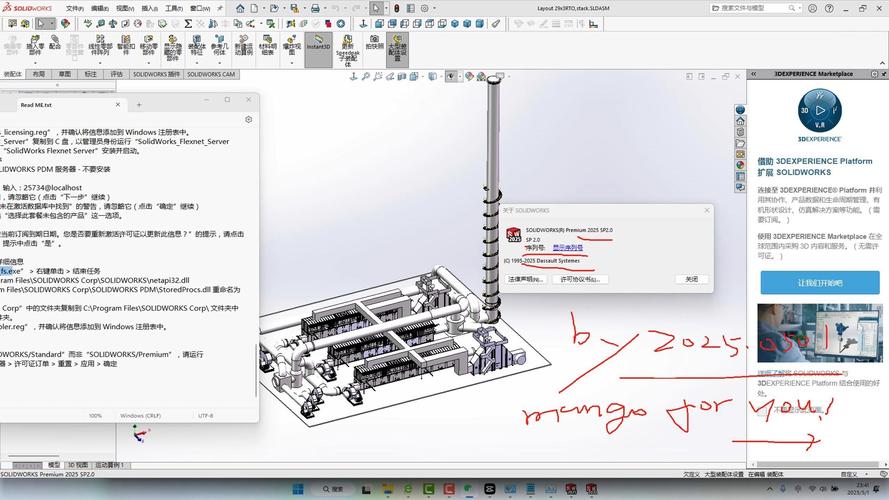
Task: Close the Read ME.txt Notepad tab
Action: click(117, 105)
